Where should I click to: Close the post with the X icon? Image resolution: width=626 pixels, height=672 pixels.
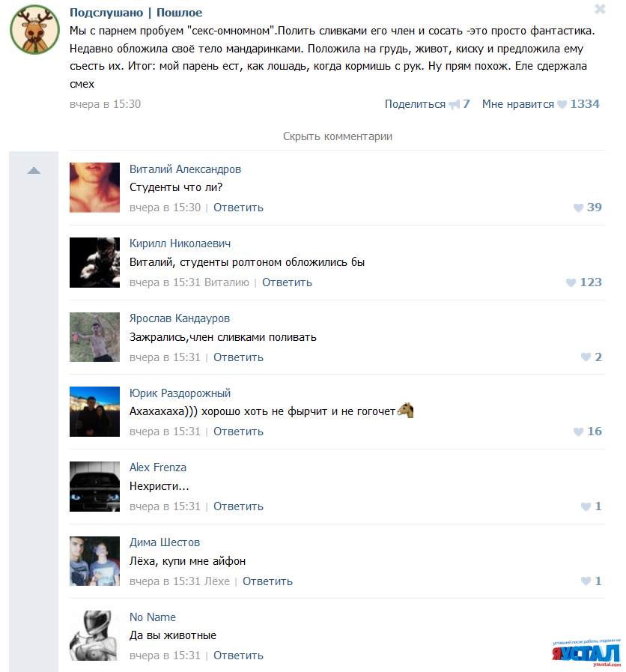pos(600,9)
